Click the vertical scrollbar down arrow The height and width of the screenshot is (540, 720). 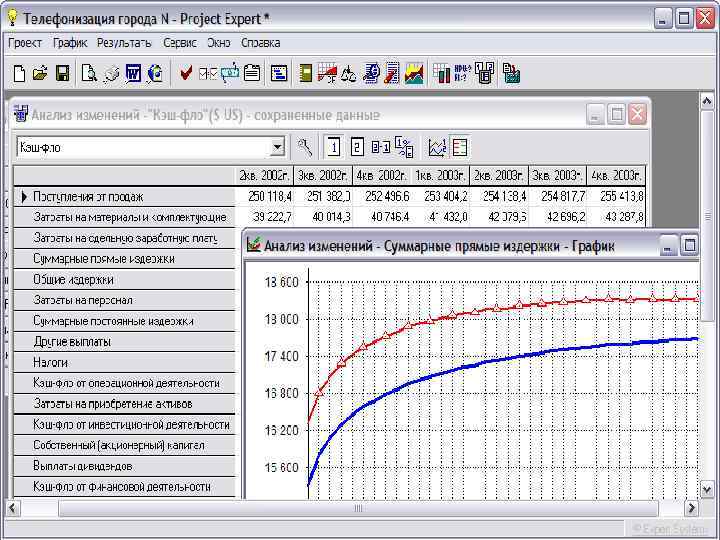[707, 489]
